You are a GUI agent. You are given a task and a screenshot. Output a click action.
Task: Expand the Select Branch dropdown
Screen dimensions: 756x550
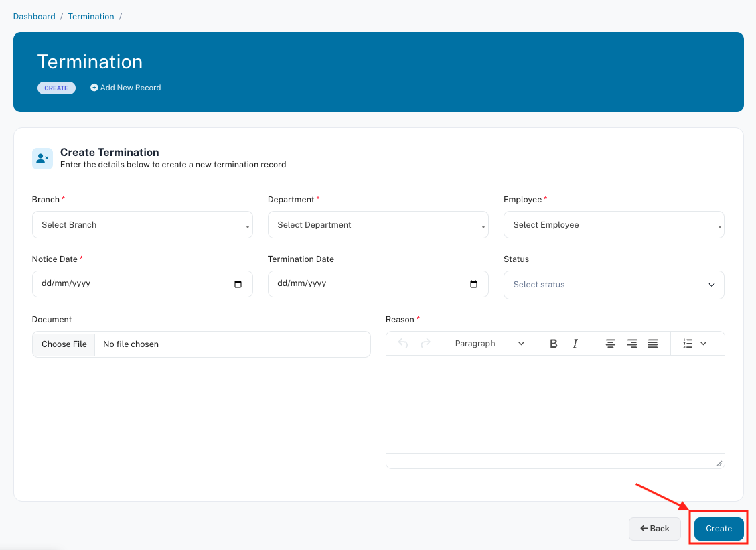click(142, 225)
